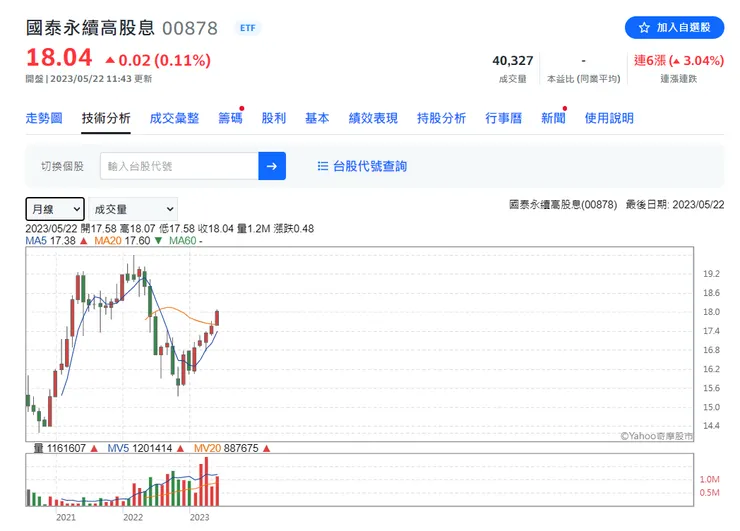Image resolution: width=740 pixels, height=531 pixels.
Task: Click the star icon in 加入自選股 button
Action: [644, 28]
